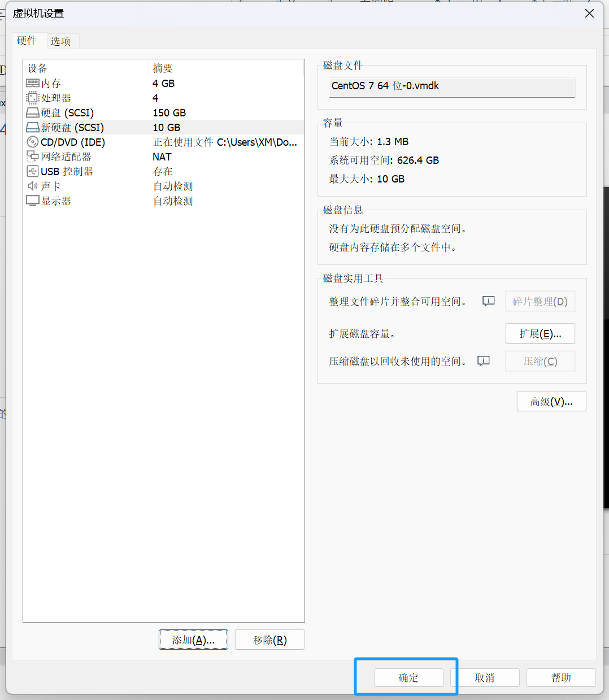The width and height of the screenshot is (609, 700).
Task: Select the network adapter (网络适配器) icon
Action: pos(33,157)
